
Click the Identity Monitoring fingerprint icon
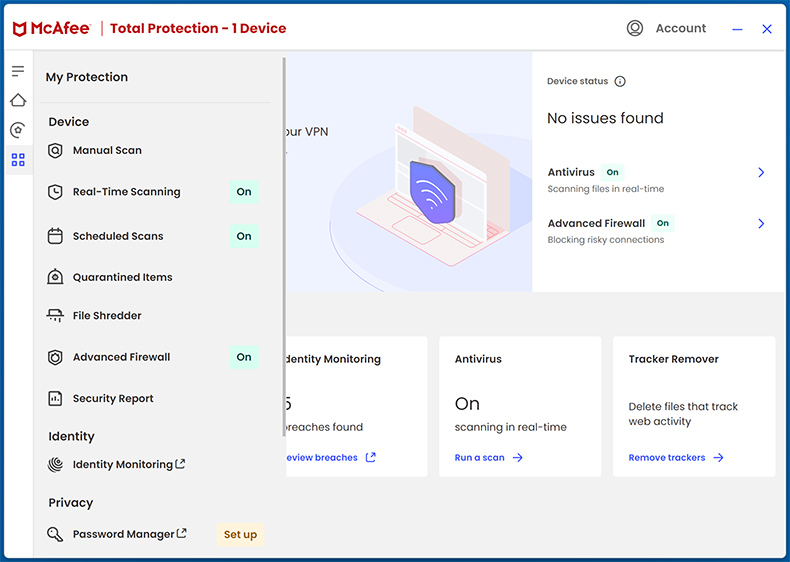[55, 464]
